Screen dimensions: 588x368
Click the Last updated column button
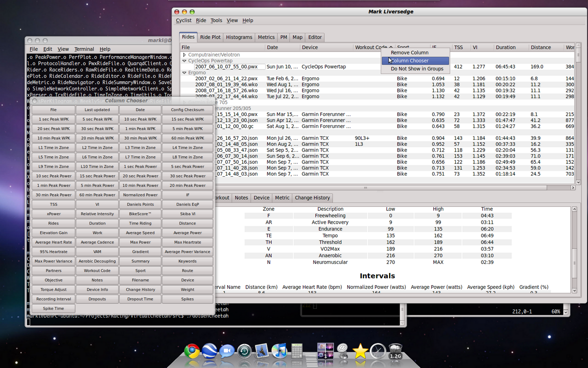pyautogui.click(x=97, y=110)
